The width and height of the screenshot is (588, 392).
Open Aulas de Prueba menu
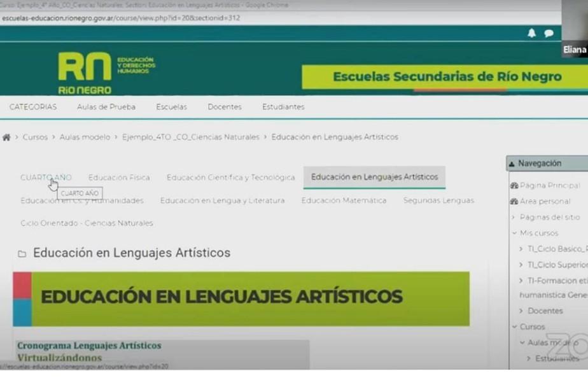(106, 107)
